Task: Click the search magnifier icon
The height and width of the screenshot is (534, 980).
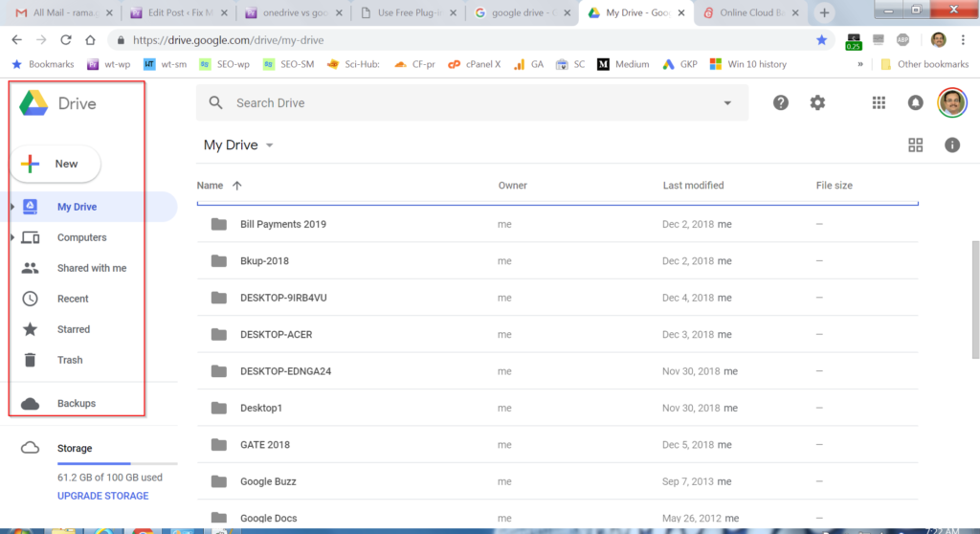Action: pos(215,103)
